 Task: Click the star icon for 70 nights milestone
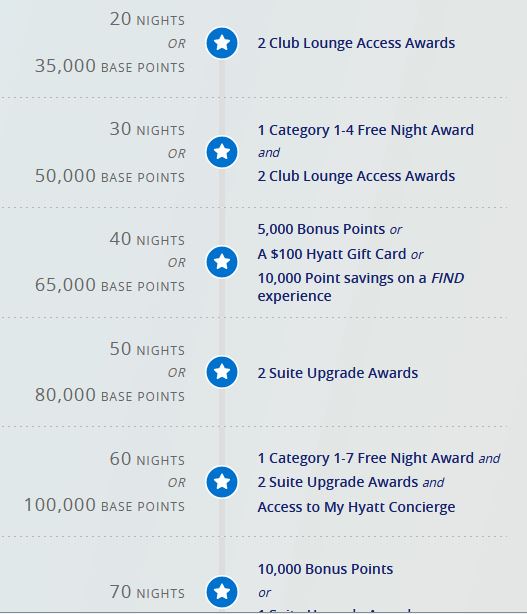[x=222, y=592]
